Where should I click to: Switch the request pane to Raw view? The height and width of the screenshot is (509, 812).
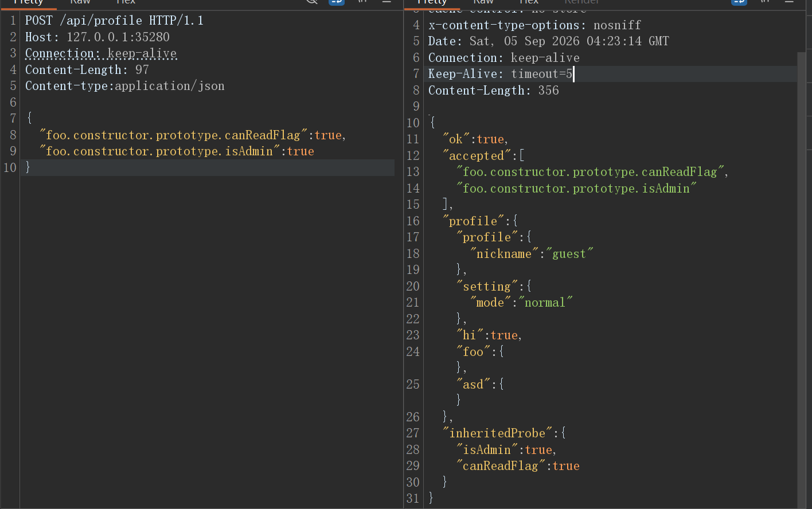tap(80, 2)
